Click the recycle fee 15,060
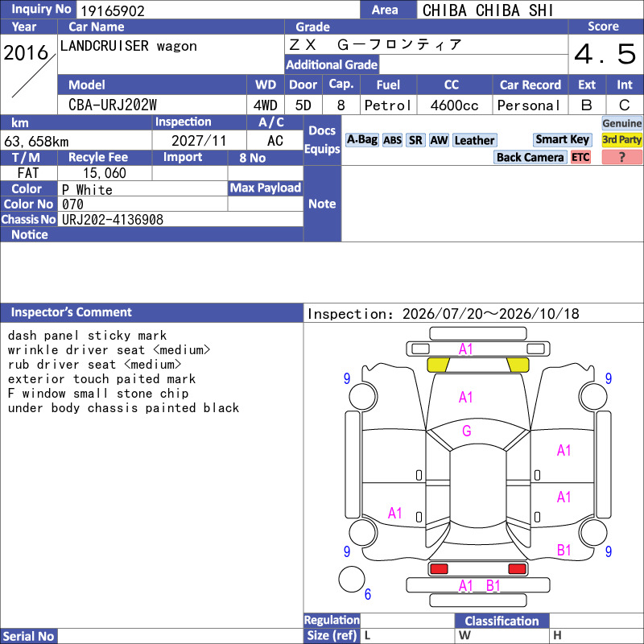The image size is (644, 644). pyautogui.click(x=105, y=173)
